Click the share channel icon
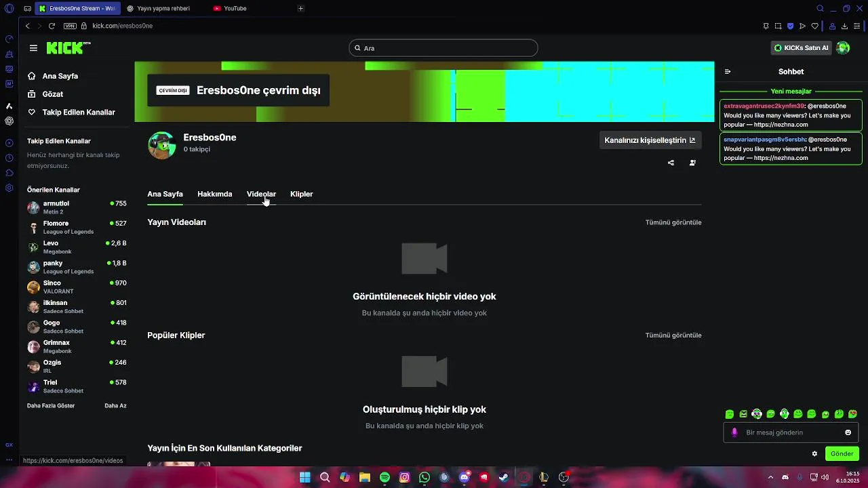The width and height of the screenshot is (868, 488). coord(671,163)
